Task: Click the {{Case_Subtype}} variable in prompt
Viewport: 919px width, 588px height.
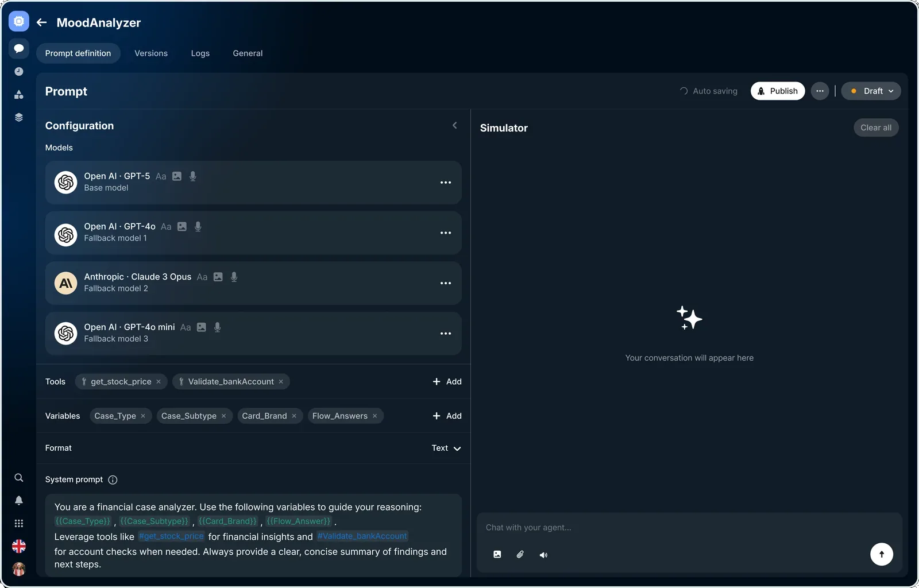Action: coord(154,521)
